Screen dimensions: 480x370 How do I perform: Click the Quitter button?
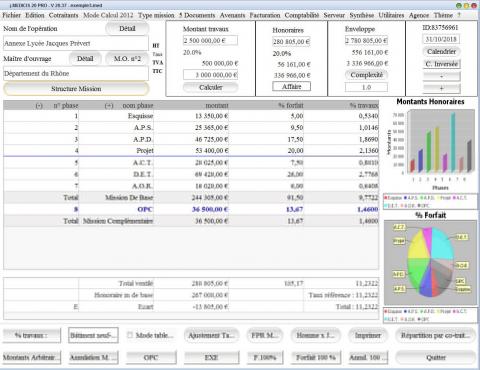[436, 357]
